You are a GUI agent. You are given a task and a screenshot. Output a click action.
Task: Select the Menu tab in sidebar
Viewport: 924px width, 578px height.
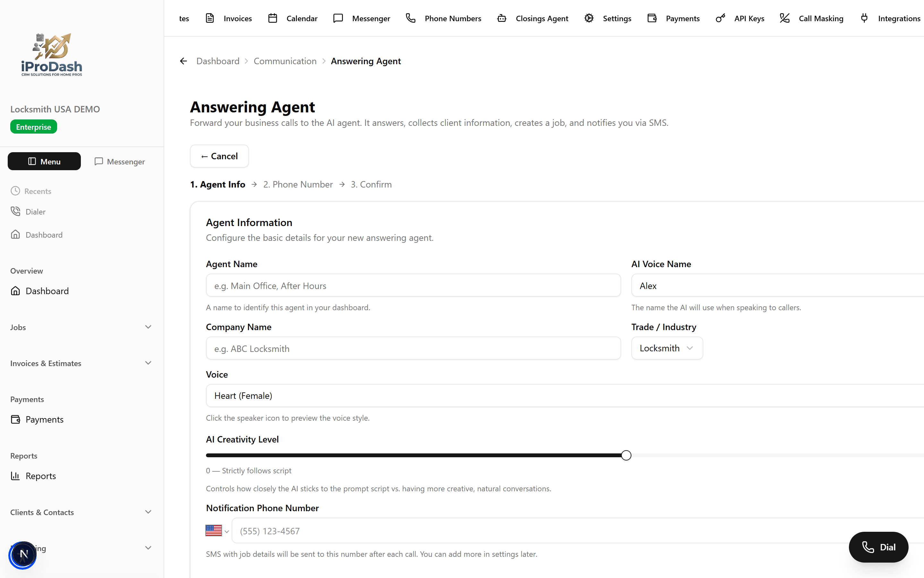(44, 161)
